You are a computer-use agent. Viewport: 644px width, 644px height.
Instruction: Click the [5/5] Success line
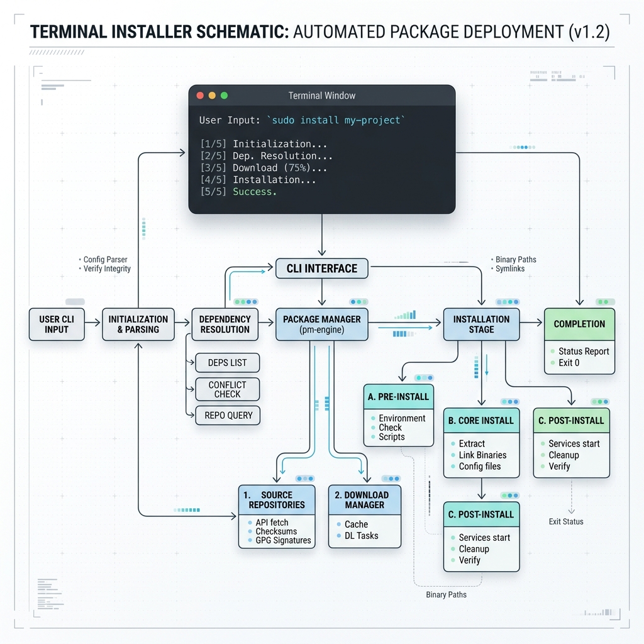tap(238, 191)
